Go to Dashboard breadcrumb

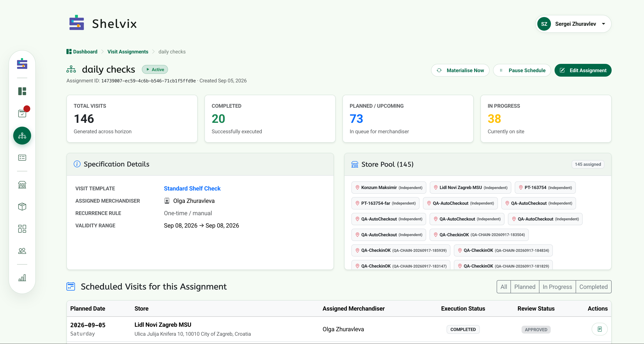(82, 52)
